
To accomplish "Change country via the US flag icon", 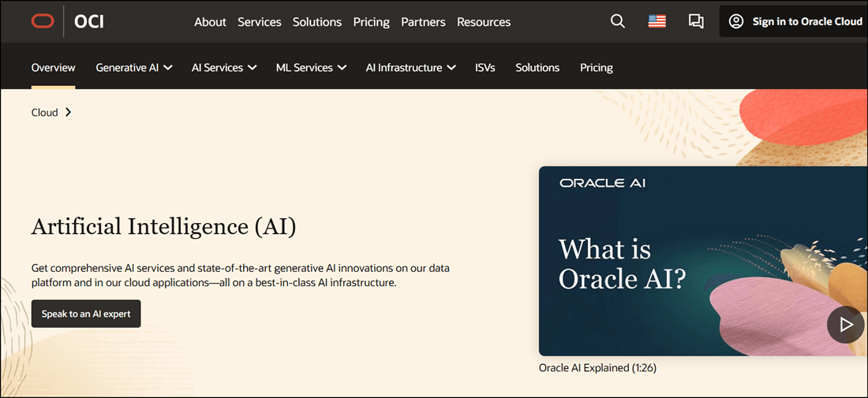I will (657, 21).
